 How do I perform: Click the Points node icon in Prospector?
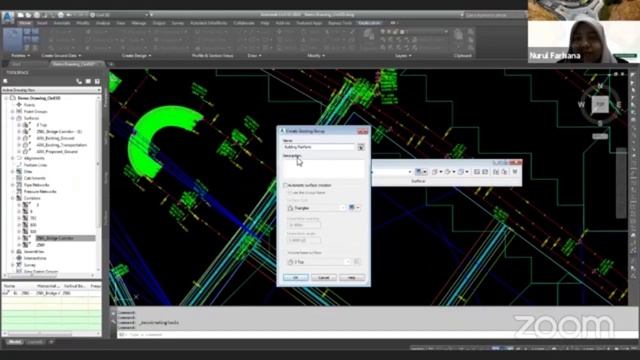[x=19, y=105]
